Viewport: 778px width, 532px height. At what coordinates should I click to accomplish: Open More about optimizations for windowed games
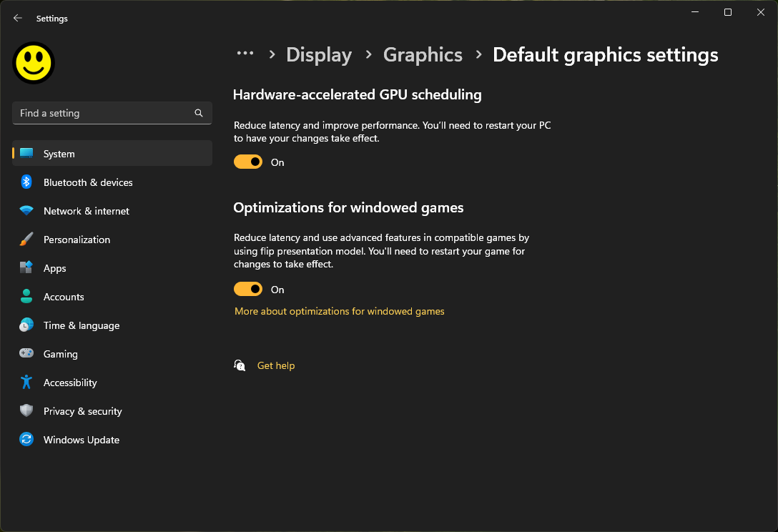tap(340, 311)
